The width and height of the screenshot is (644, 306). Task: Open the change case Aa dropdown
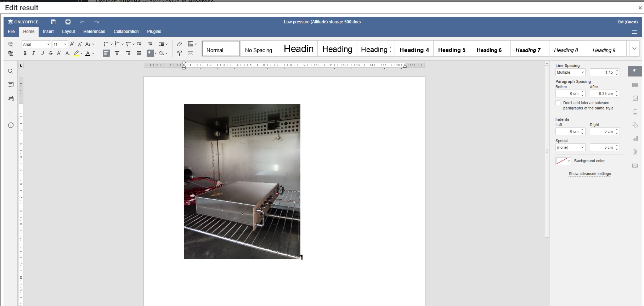click(x=90, y=44)
